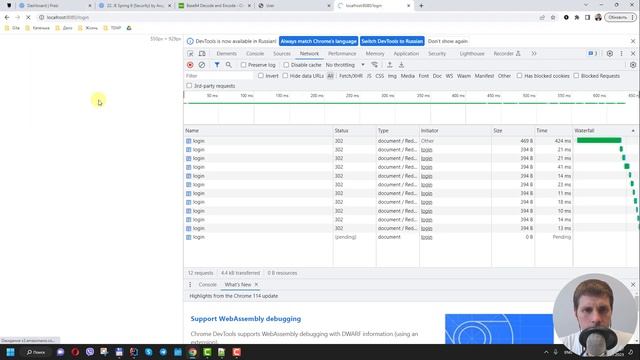Open Waterfall column sort arrow
Image resolution: width=640 pixels, height=360 pixels.
pyautogui.click(x=633, y=131)
